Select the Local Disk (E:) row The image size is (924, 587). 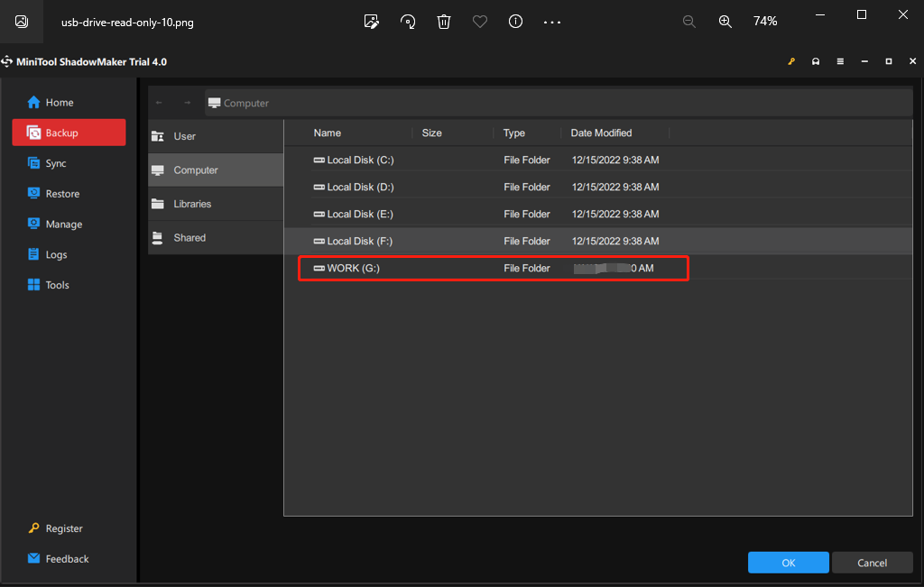click(598, 215)
